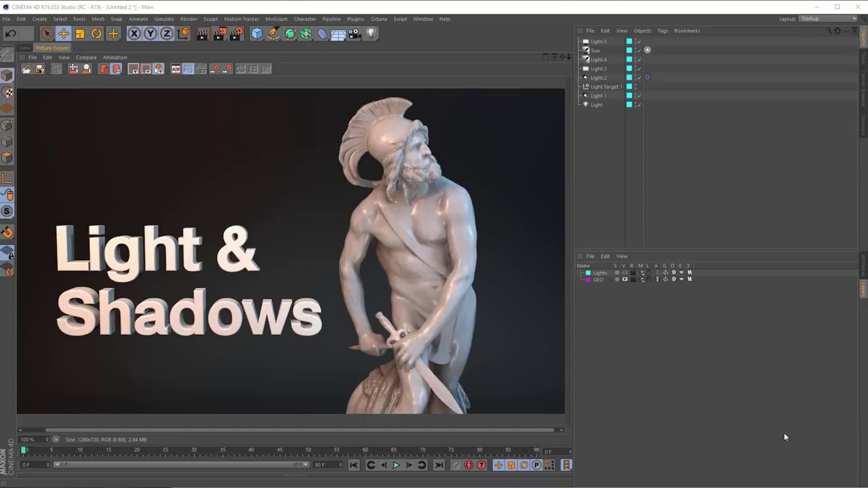Toggle the coordinate system cube icon

coord(184,33)
